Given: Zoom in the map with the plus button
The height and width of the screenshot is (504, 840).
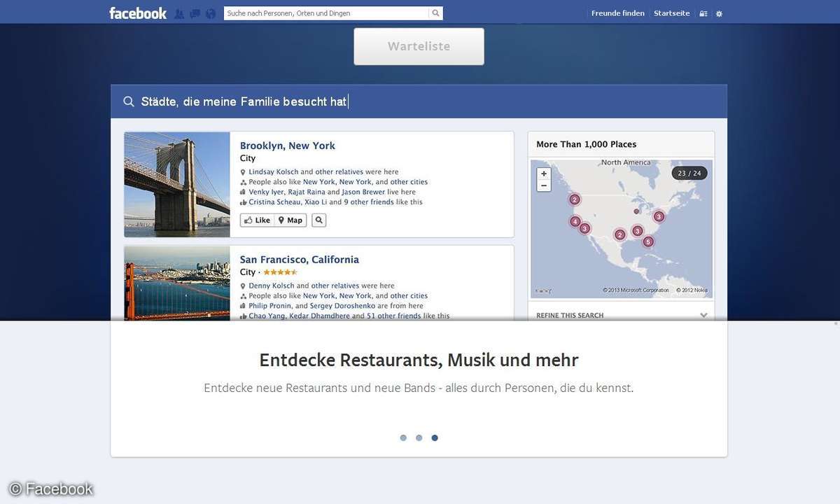Looking at the screenshot, I should pos(544,174).
